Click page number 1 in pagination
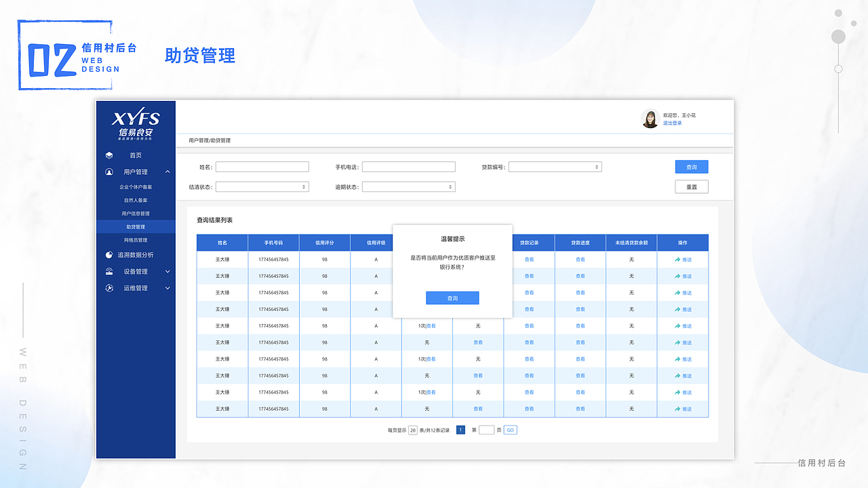The height and width of the screenshot is (488, 868). click(460, 430)
